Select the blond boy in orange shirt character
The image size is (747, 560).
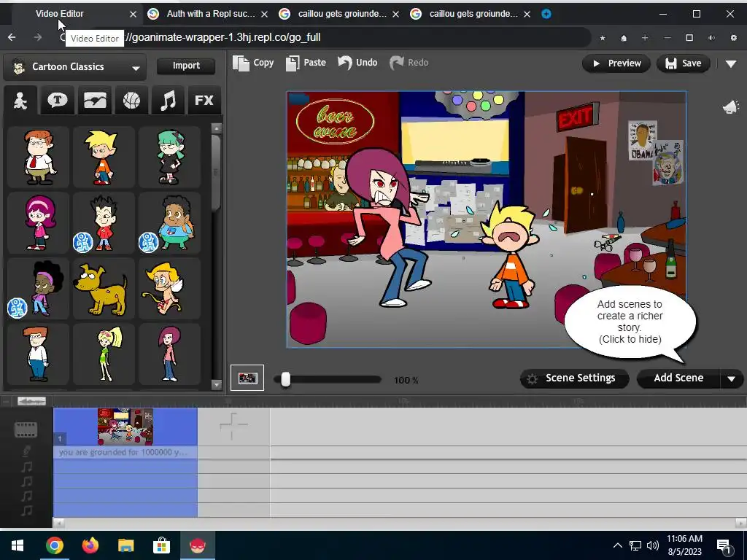104,157
